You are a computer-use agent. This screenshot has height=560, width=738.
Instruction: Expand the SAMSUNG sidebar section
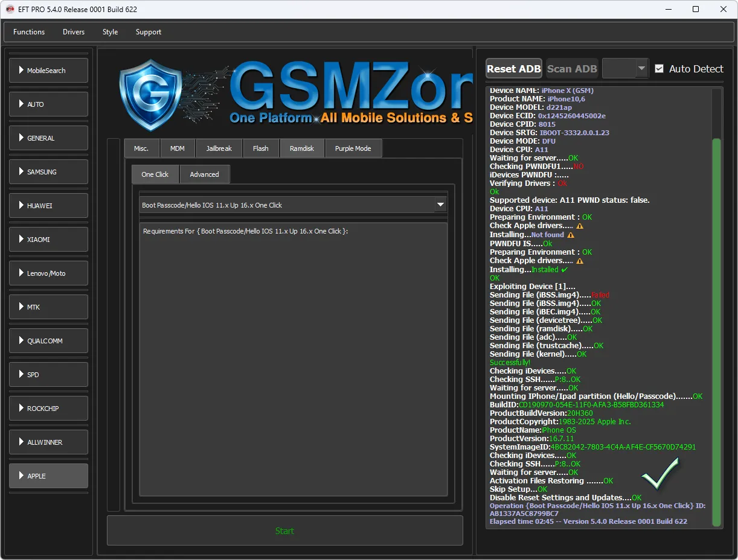point(48,172)
